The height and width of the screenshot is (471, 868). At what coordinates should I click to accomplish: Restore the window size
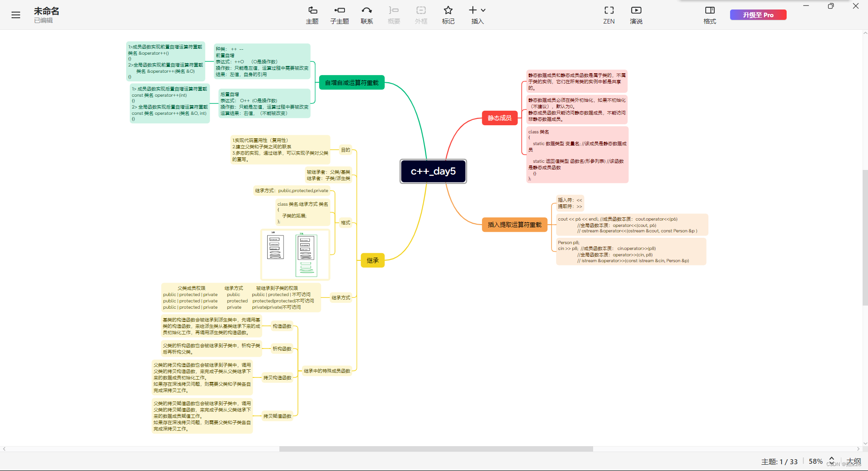pyautogui.click(x=830, y=6)
